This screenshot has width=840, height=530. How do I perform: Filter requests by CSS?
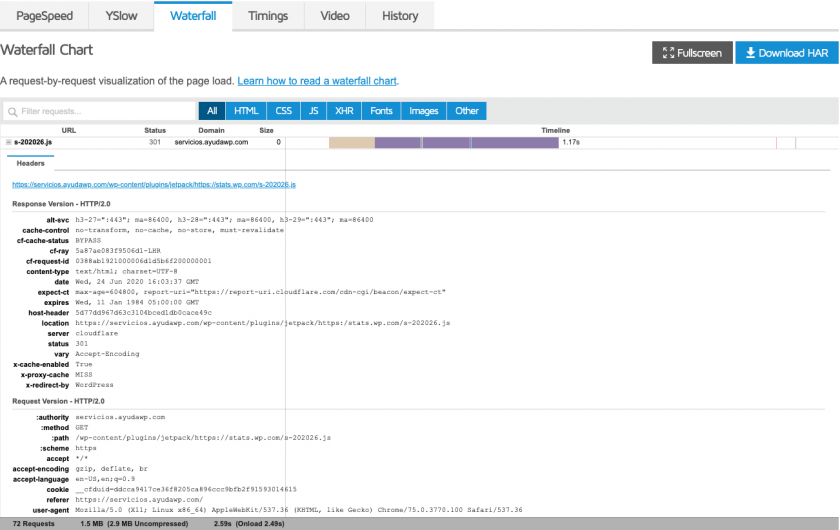(283, 111)
